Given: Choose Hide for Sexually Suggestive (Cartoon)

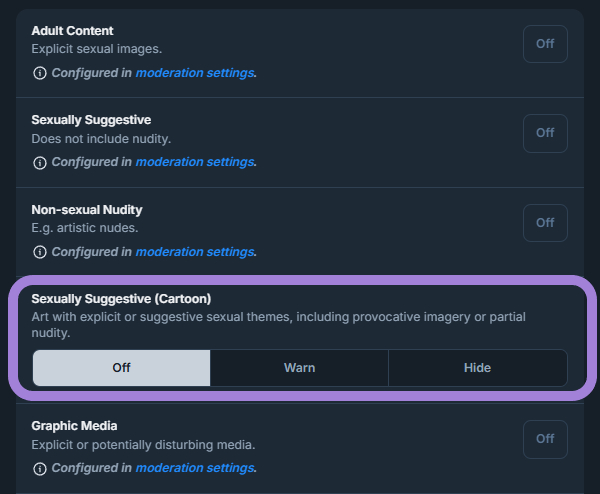Looking at the screenshot, I should [477, 368].
